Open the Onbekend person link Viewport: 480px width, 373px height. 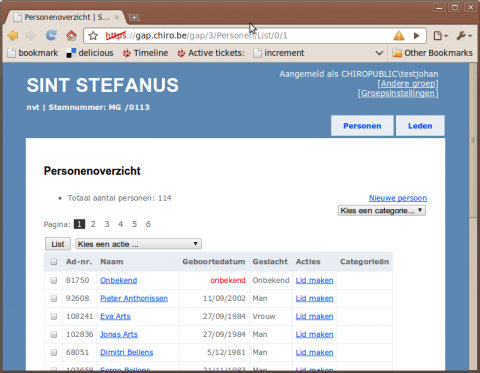pos(119,280)
